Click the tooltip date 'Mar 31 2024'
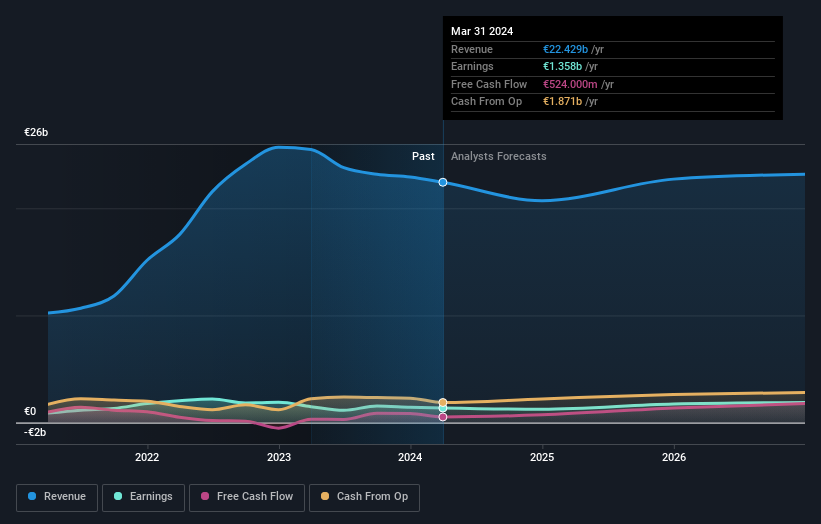 (x=482, y=31)
